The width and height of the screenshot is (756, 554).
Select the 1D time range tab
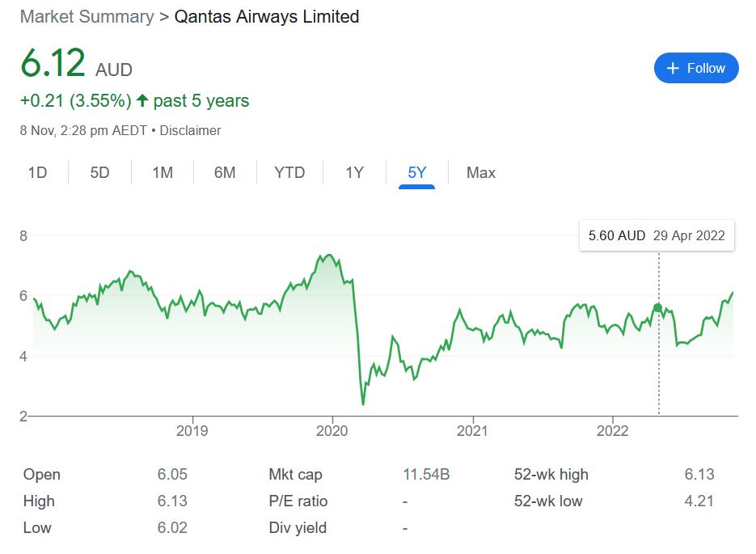tap(37, 172)
